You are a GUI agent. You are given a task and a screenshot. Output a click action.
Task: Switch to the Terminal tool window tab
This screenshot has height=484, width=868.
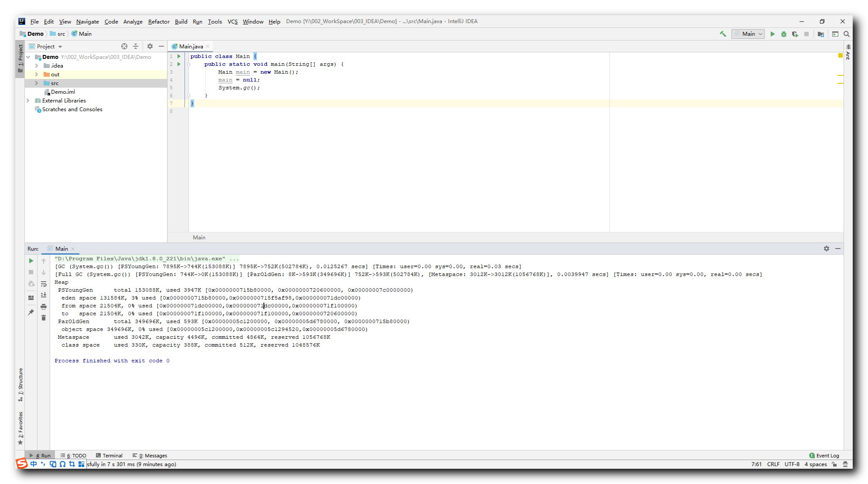(x=109, y=456)
